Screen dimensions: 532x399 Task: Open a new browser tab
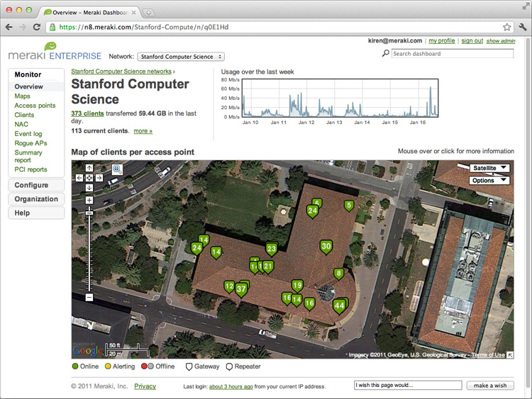pos(148,13)
